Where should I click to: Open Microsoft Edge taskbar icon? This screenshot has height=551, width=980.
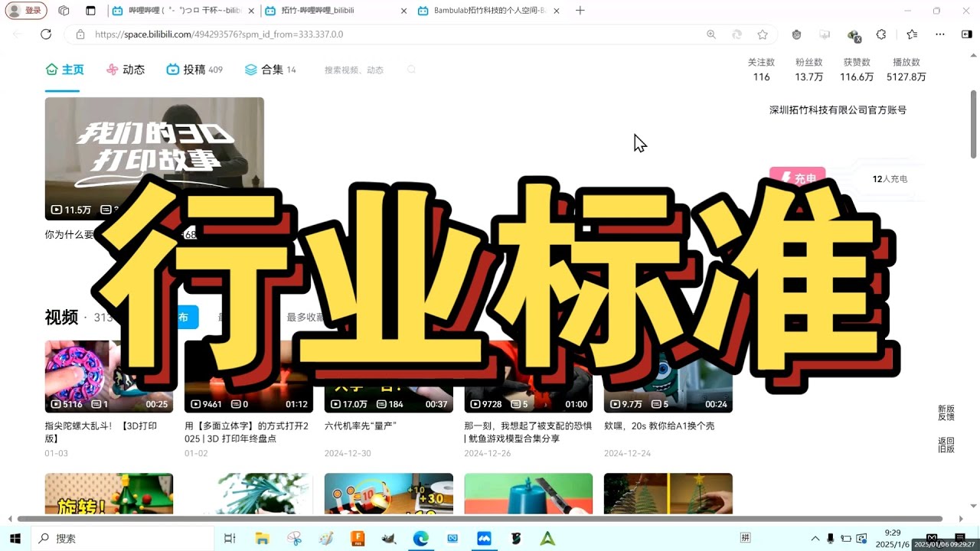pyautogui.click(x=420, y=539)
